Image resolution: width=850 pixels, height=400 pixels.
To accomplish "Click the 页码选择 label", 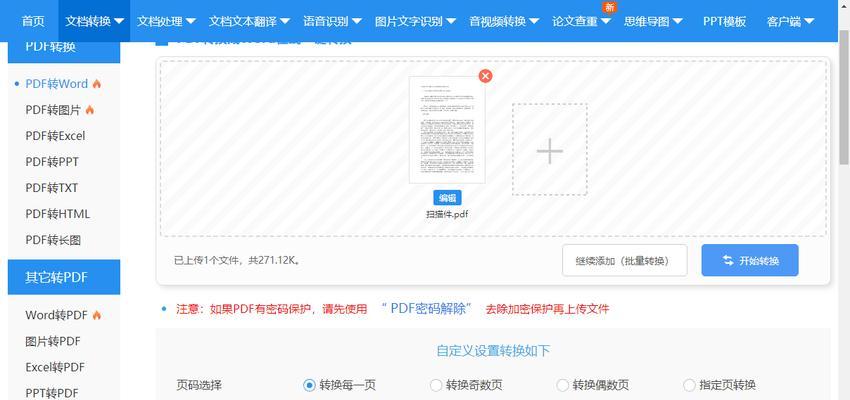I will coord(199,385).
